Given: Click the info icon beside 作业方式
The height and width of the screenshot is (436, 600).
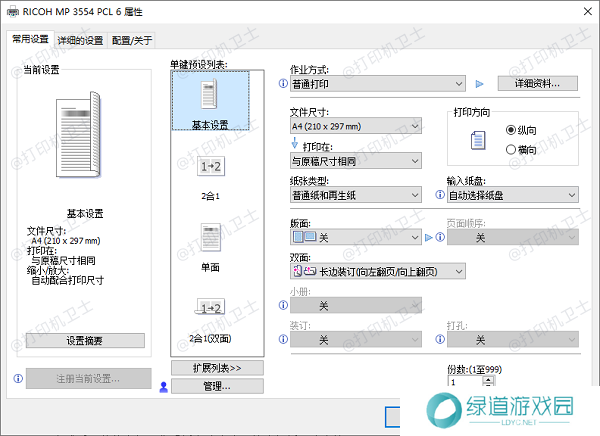Looking at the screenshot, I should tap(283, 83).
